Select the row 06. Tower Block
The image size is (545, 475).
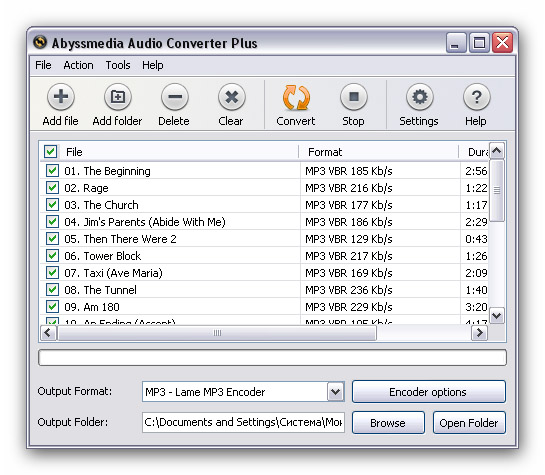coord(264,256)
